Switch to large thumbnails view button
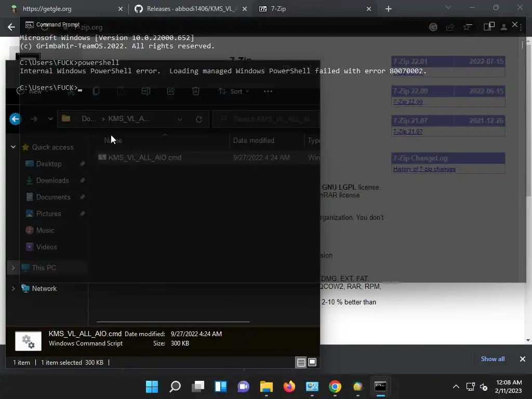Image resolution: width=532 pixels, height=399 pixels. point(312,362)
